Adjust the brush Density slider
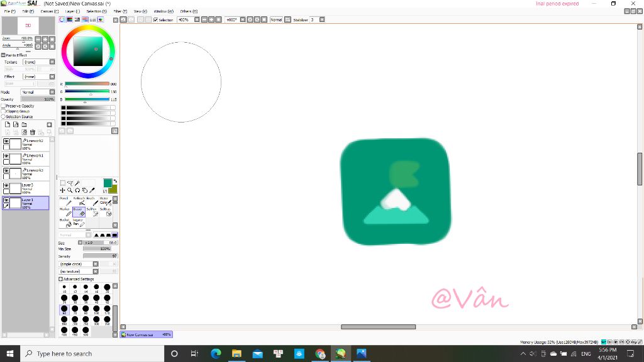Viewport: 644px width, 362px height. (x=101, y=256)
